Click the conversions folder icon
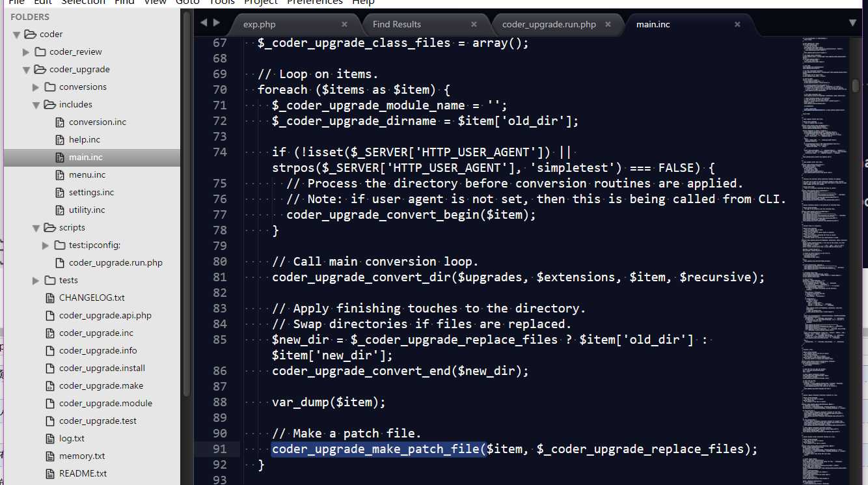868x485 pixels. tap(49, 87)
